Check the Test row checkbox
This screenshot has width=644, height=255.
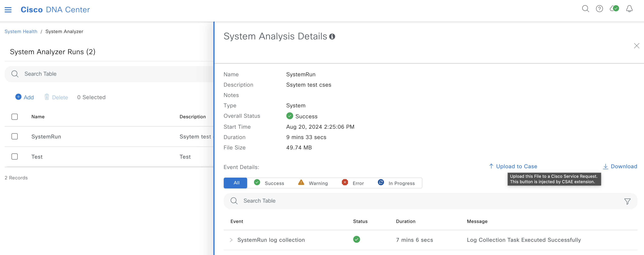point(15,157)
